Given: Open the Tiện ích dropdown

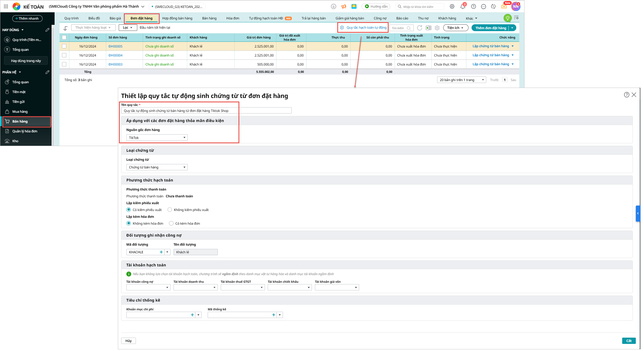Looking at the screenshot, I should pos(456,28).
